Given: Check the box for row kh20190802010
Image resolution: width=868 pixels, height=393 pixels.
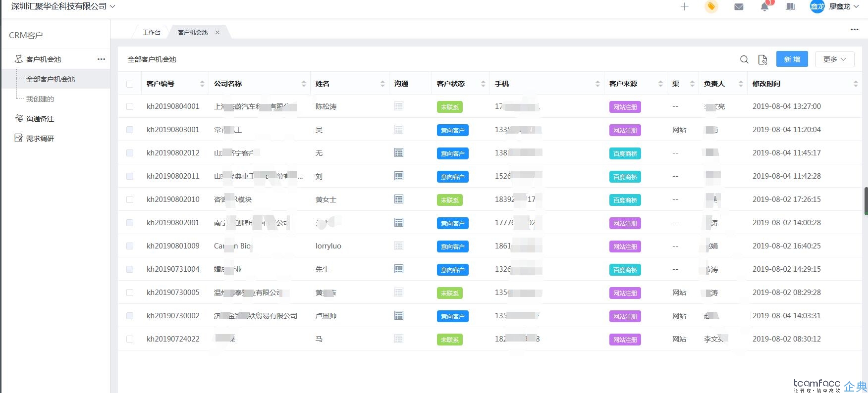Looking at the screenshot, I should 130,199.
